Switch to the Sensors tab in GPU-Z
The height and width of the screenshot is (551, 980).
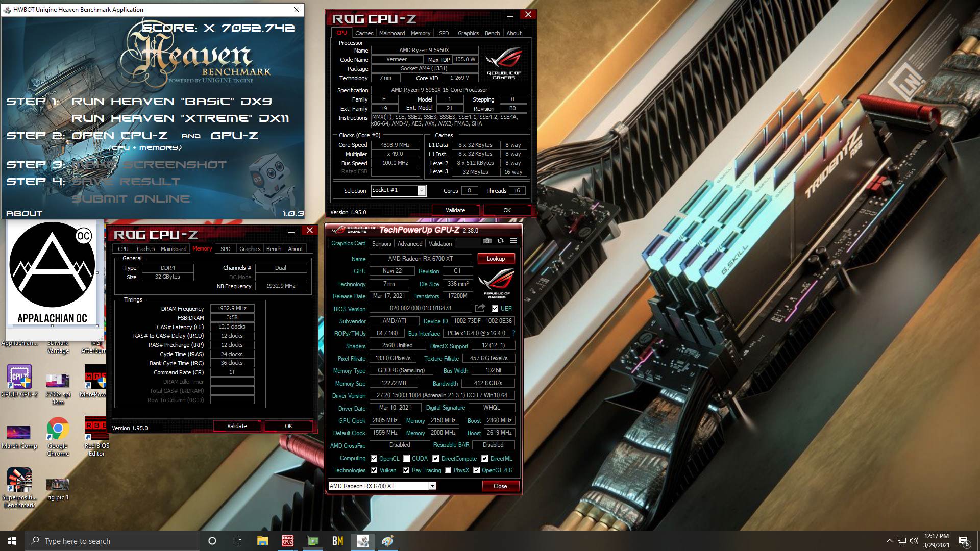click(382, 244)
